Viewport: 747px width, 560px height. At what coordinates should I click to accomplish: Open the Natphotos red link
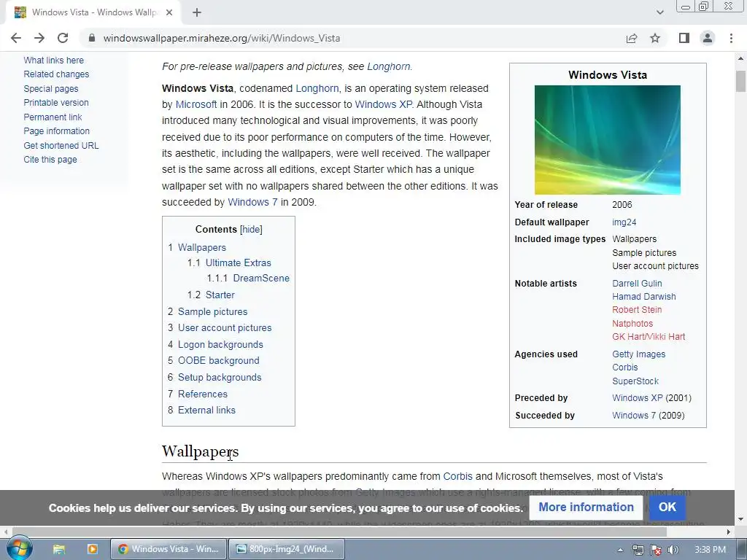(x=632, y=323)
